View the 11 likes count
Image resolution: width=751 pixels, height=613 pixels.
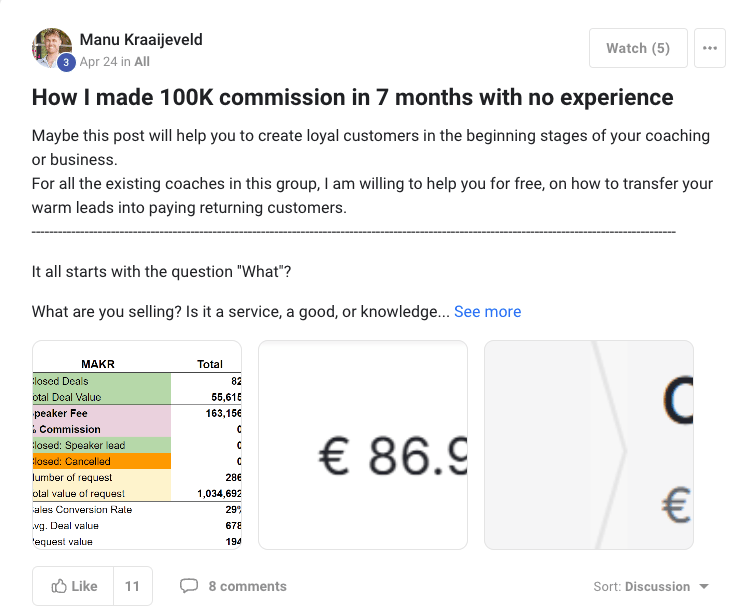click(132, 586)
